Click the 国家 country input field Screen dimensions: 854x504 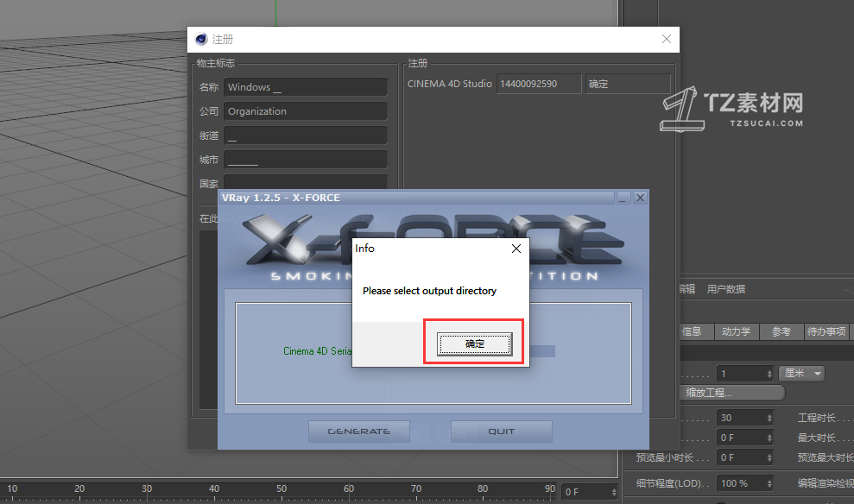pyautogui.click(x=305, y=182)
